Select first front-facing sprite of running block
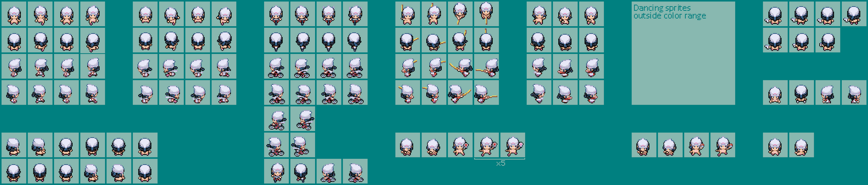 pyautogui.click(x=145, y=14)
